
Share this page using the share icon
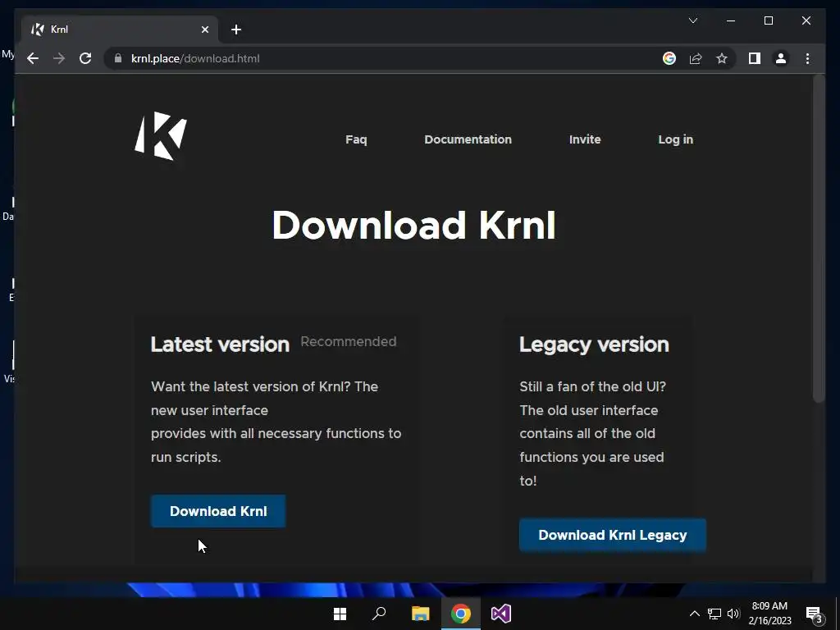pyautogui.click(x=696, y=58)
